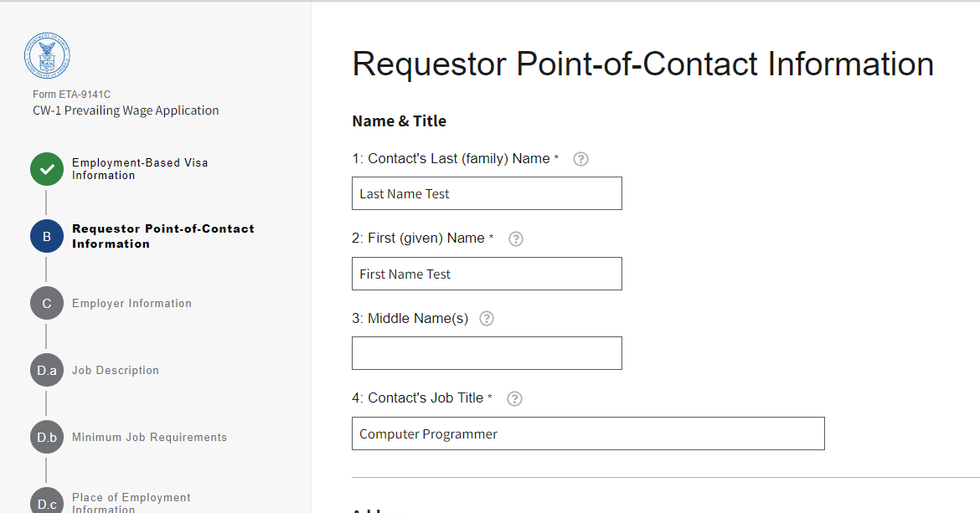The height and width of the screenshot is (513, 980).
Task: Navigate to Employer Information step
Action: (132, 304)
